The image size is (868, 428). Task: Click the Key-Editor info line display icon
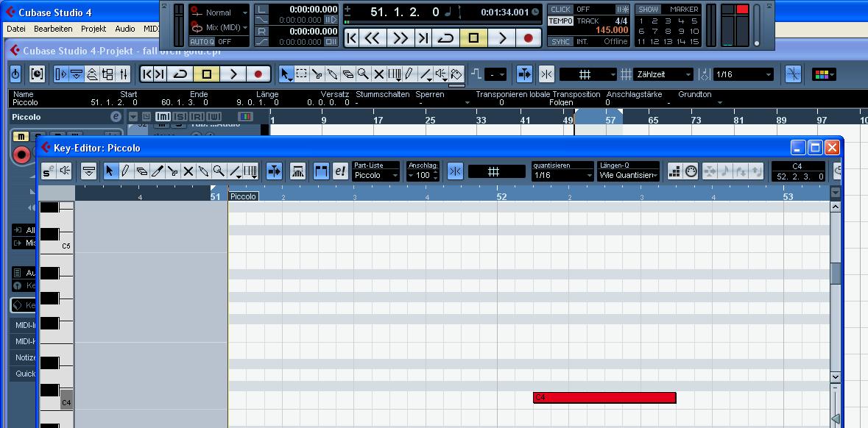click(x=88, y=171)
